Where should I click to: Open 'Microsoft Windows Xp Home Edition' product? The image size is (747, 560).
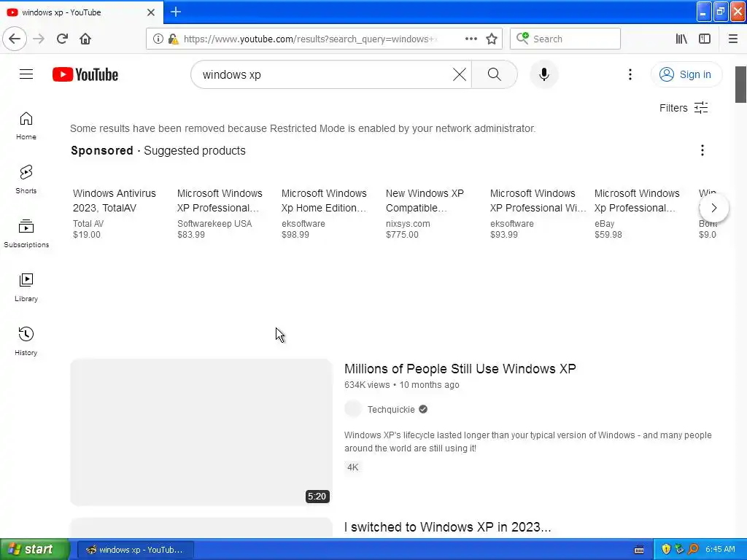pyautogui.click(x=324, y=214)
